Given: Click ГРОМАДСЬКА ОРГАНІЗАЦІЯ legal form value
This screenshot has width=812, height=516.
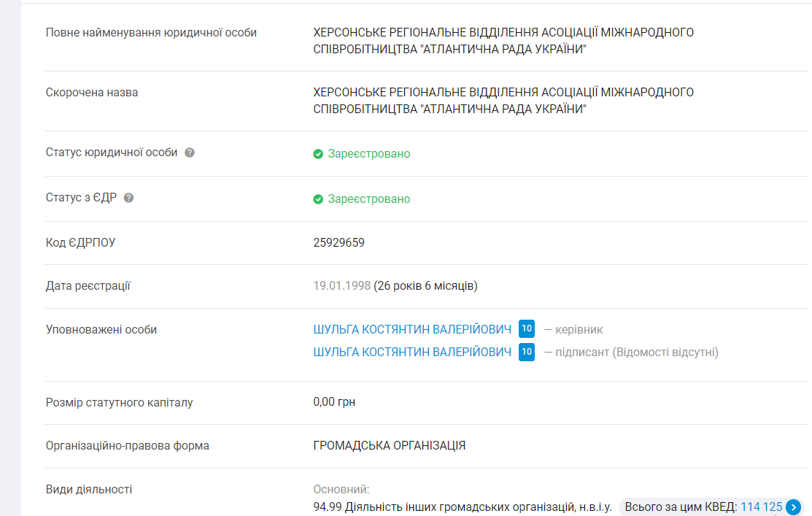Looking at the screenshot, I should tap(389, 446).
